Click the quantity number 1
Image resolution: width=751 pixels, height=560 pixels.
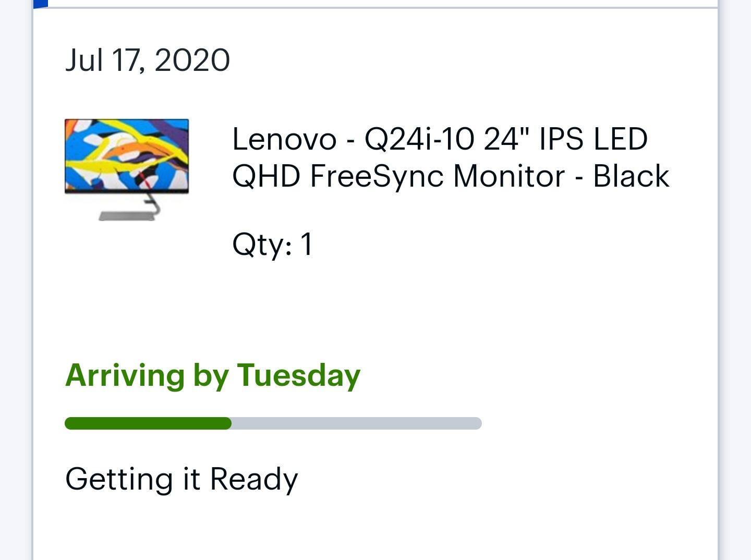[307, 244]
